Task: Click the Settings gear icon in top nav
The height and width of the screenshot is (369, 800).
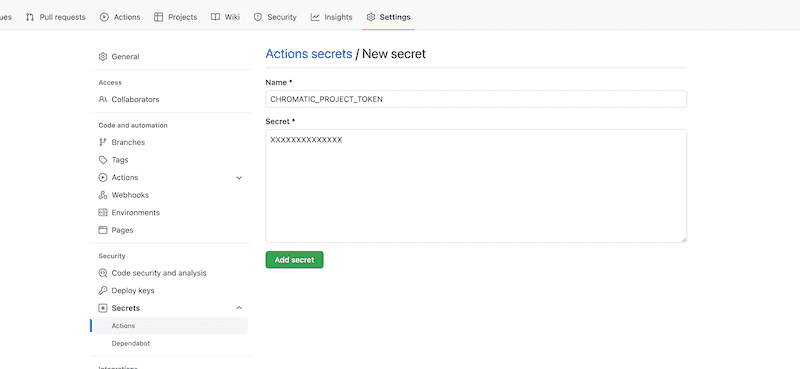Action: (371, 17)
